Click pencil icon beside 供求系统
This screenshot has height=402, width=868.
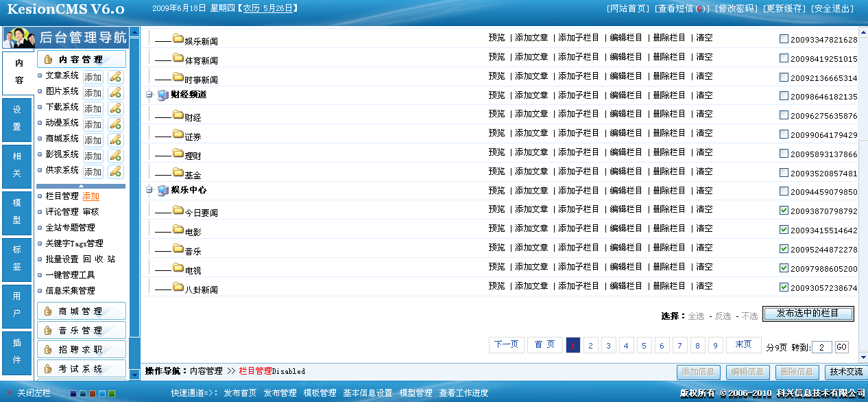[115, 172]
